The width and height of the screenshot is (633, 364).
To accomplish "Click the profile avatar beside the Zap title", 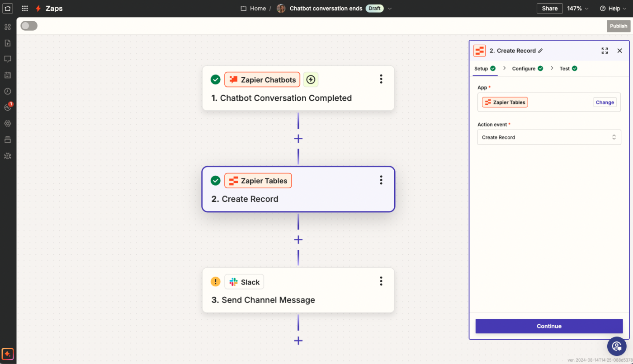I will pyautogui.click(x=281, y=9).
